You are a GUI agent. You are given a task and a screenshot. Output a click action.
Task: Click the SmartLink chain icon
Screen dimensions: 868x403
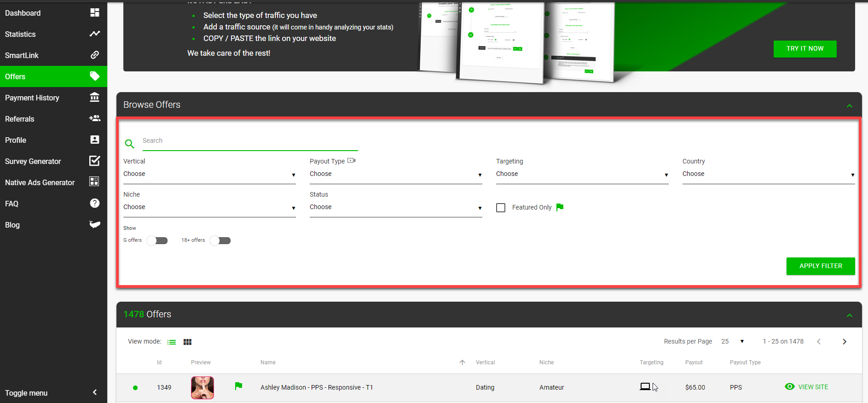[95, 55]
